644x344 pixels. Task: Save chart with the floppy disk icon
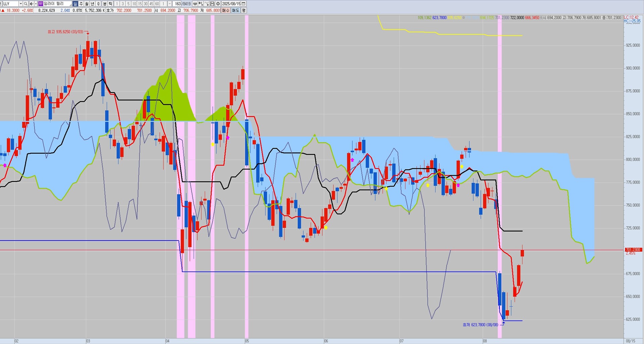(212, 4)
